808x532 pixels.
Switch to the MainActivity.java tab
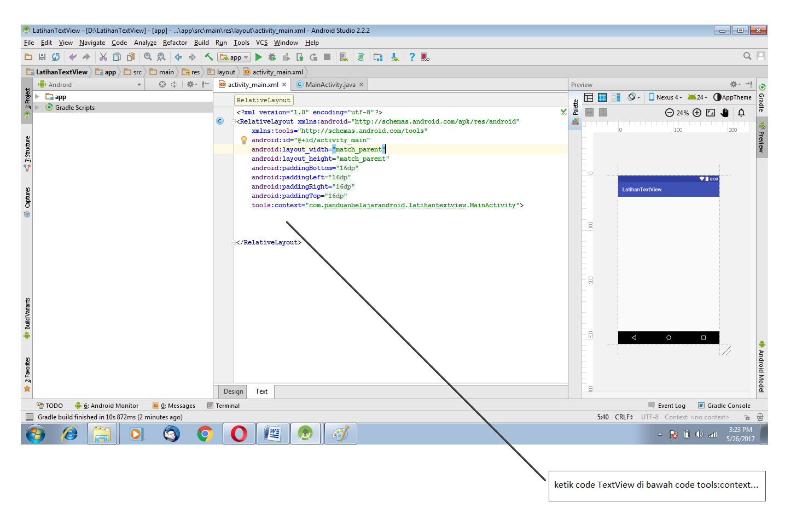click(330, 85)
